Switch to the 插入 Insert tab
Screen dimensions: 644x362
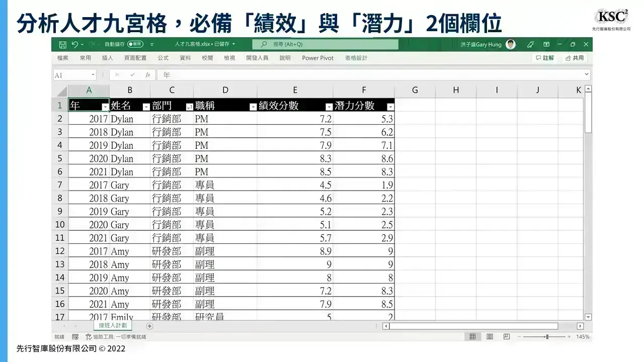coord(108,58)
